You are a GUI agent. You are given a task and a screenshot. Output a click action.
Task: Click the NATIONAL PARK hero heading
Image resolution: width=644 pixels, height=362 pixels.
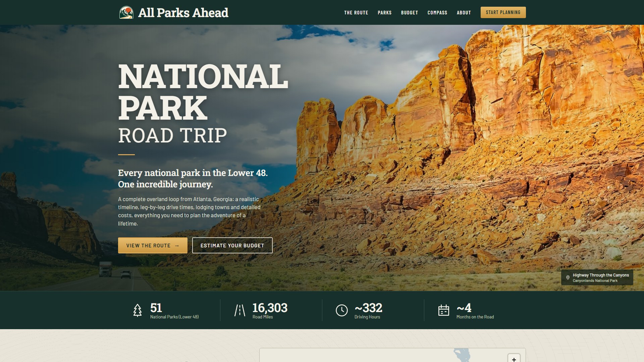[203, 92]
